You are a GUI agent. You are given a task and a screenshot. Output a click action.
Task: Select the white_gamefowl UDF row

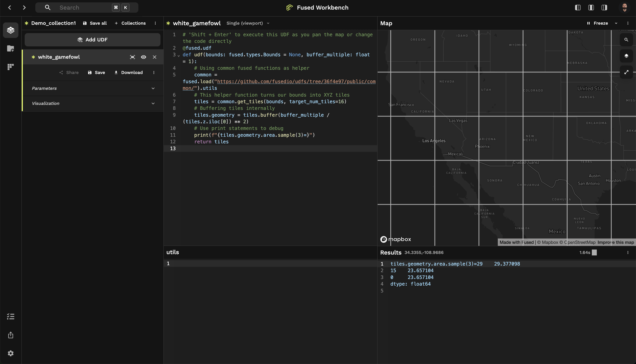tap(93, 57)
